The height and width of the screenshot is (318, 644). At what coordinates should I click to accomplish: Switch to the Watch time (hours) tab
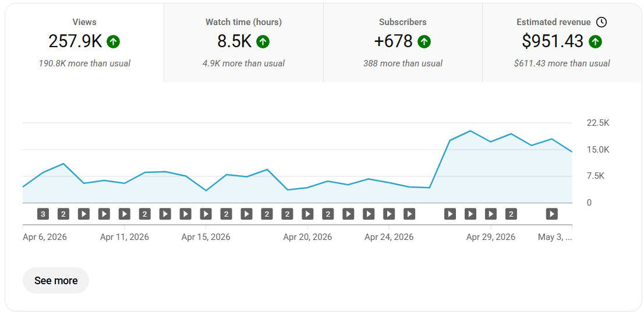243,43
